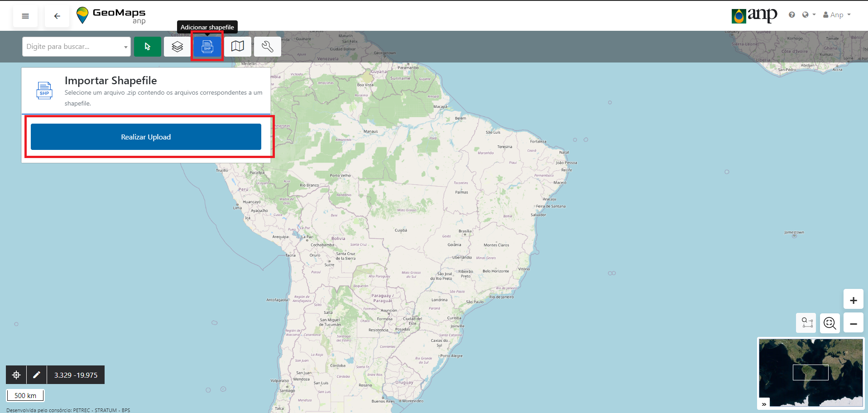Click the help question mark icon
The image size is (868, 413).
click(x=791, y=15)
